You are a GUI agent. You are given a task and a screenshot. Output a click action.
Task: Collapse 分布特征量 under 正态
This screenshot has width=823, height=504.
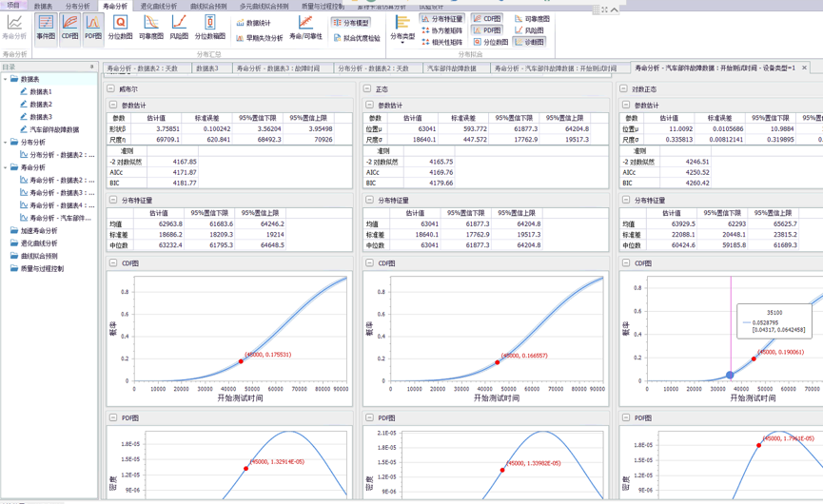[369, 201]
